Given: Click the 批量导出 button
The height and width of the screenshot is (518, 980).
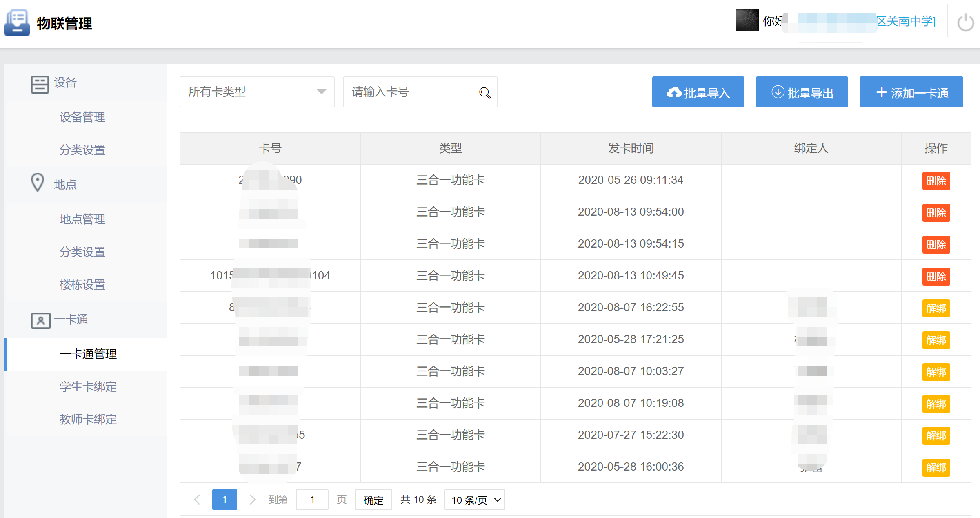Looking at the screenshot, I should click(x=802, y=92).
